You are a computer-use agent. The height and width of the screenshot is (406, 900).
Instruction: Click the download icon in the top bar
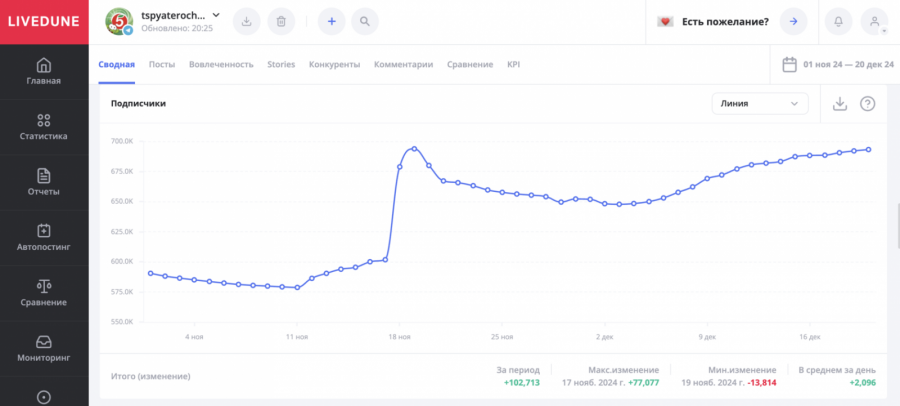click(x=248, y=21)
